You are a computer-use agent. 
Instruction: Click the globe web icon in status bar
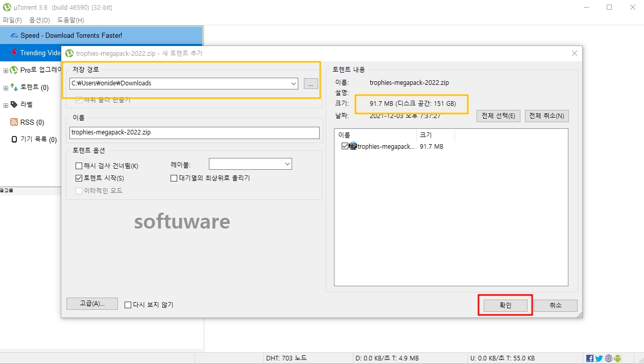[x=608, y=358]
